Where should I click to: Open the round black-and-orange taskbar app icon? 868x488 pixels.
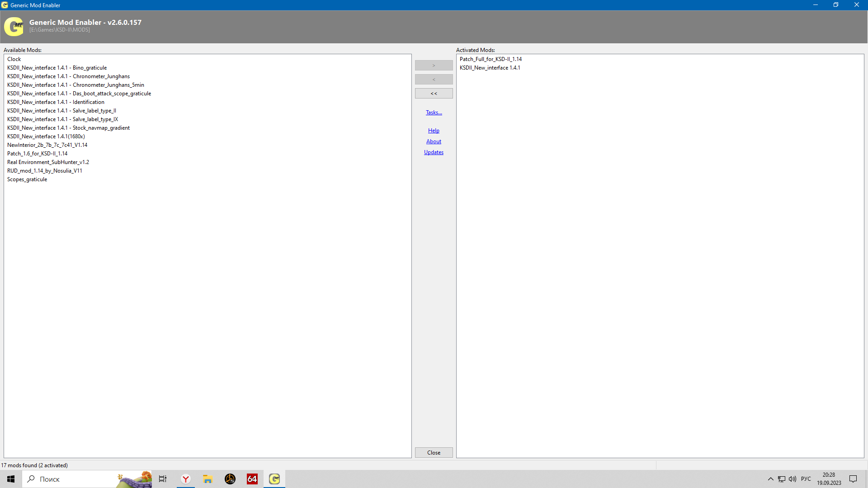click(230, 479)
